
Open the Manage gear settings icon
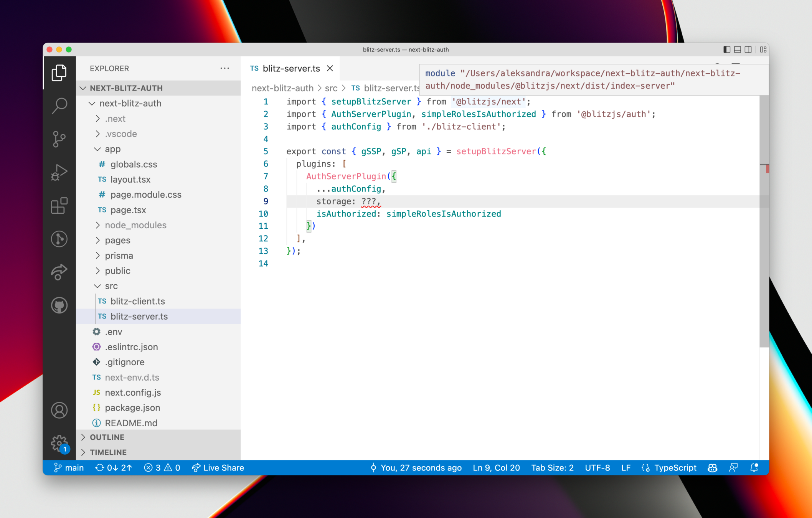[x=59, y=443]
